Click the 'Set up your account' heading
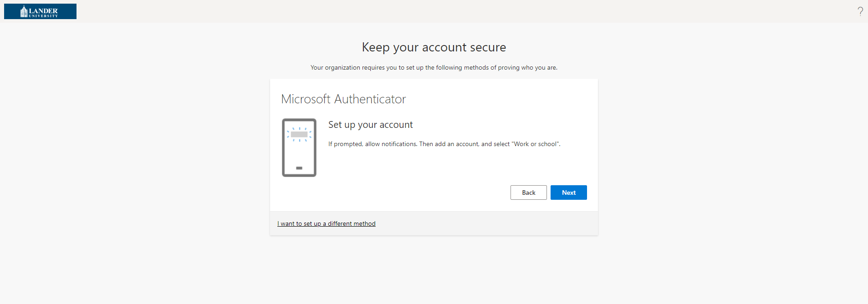This screenshot has width=868, height=304. [370, 125]
